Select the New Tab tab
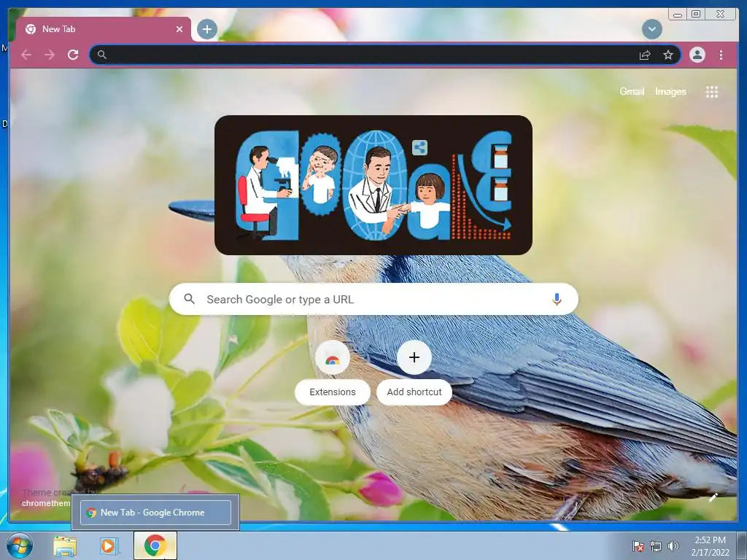 pyautogui.click(x=104, y=29)
